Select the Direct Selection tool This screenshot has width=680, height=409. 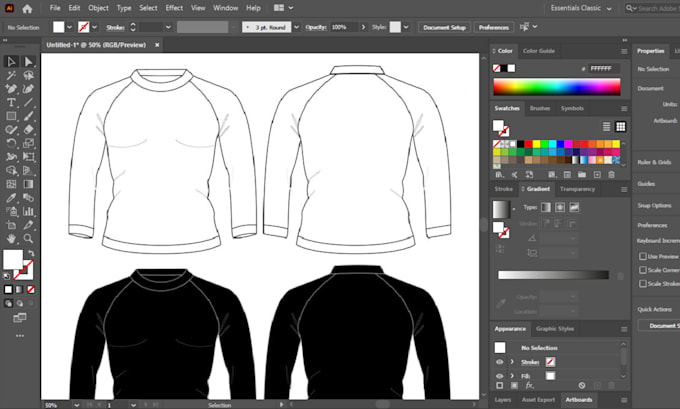(28, 62)
